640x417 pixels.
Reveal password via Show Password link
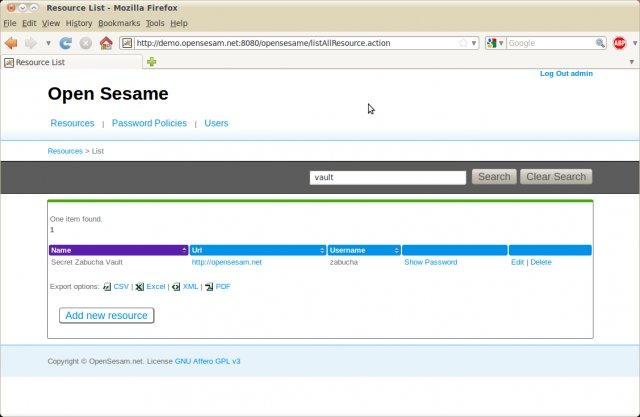[x=430, y=262]
